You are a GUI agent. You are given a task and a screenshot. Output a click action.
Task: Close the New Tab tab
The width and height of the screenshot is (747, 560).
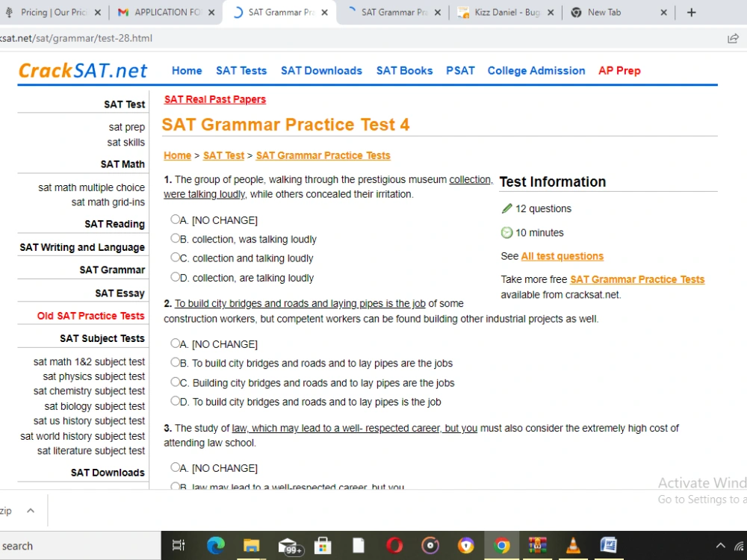point(663,13)
